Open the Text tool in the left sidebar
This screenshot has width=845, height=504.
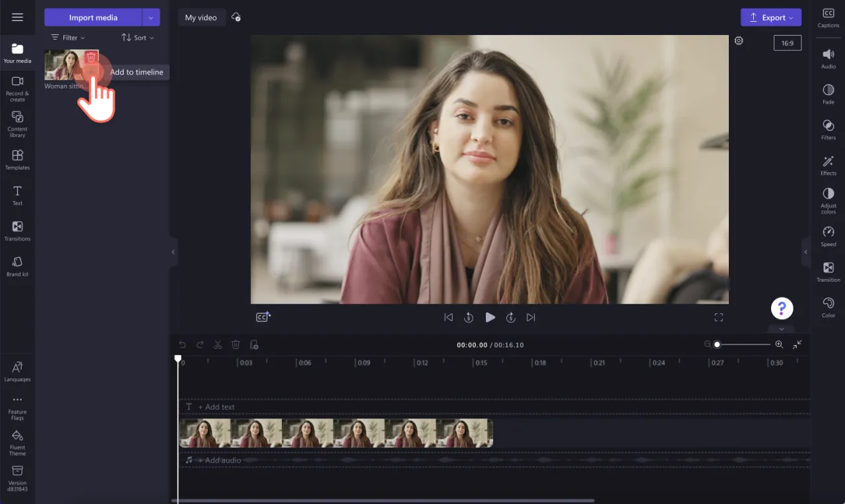coord(17,193)
